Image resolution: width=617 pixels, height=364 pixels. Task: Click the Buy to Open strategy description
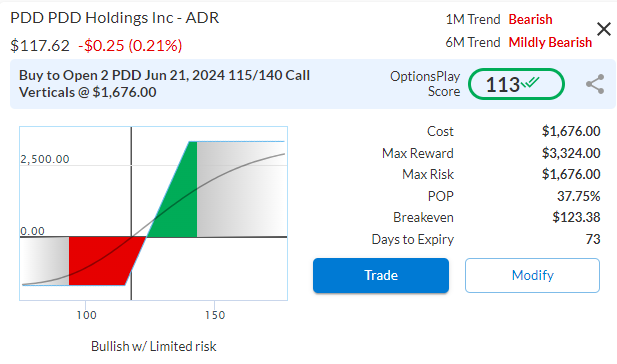[164, 83]
